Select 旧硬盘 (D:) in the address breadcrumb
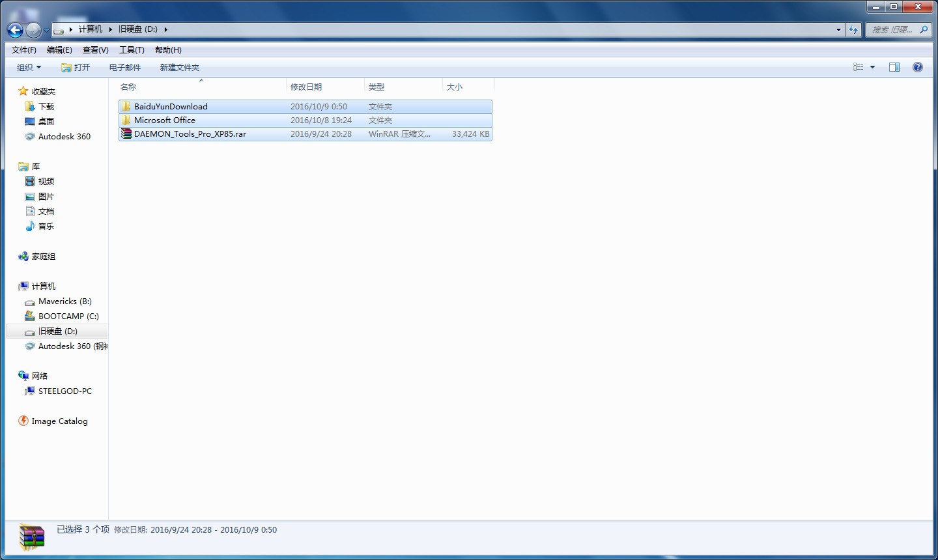The width and height of the screenshot is (938, 560). (138, 29)
